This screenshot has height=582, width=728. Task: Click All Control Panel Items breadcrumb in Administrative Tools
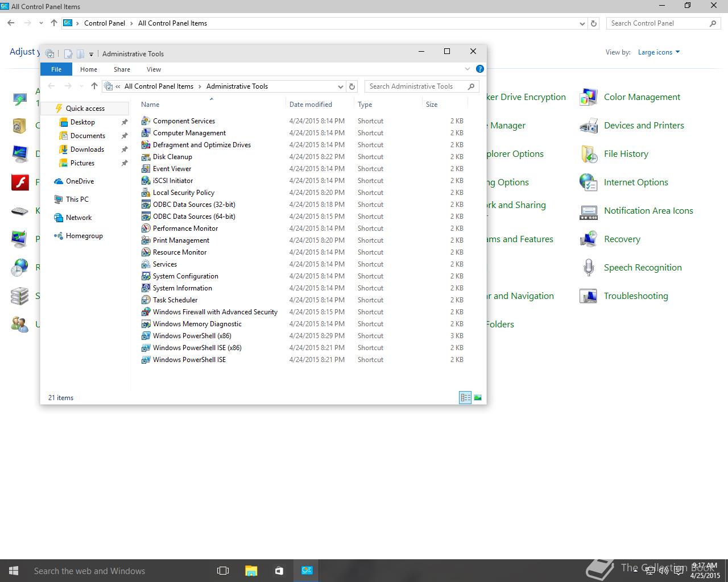(159, 86)
